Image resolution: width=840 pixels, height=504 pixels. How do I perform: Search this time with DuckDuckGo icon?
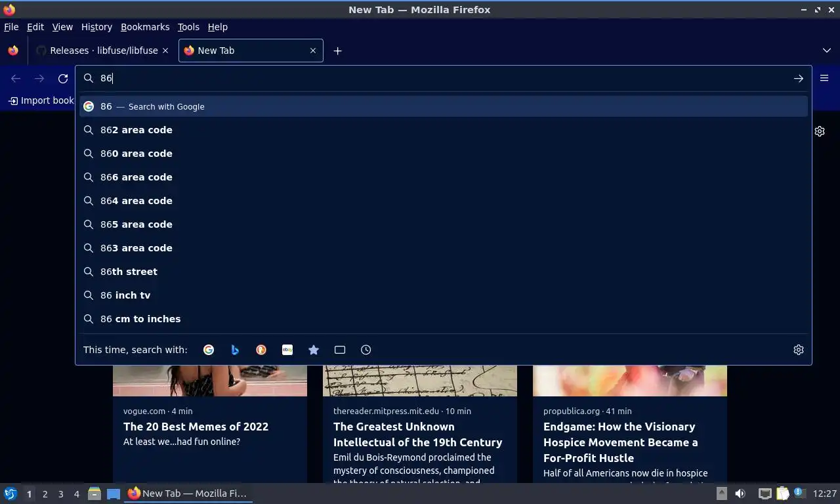click(x=261, y=350)
